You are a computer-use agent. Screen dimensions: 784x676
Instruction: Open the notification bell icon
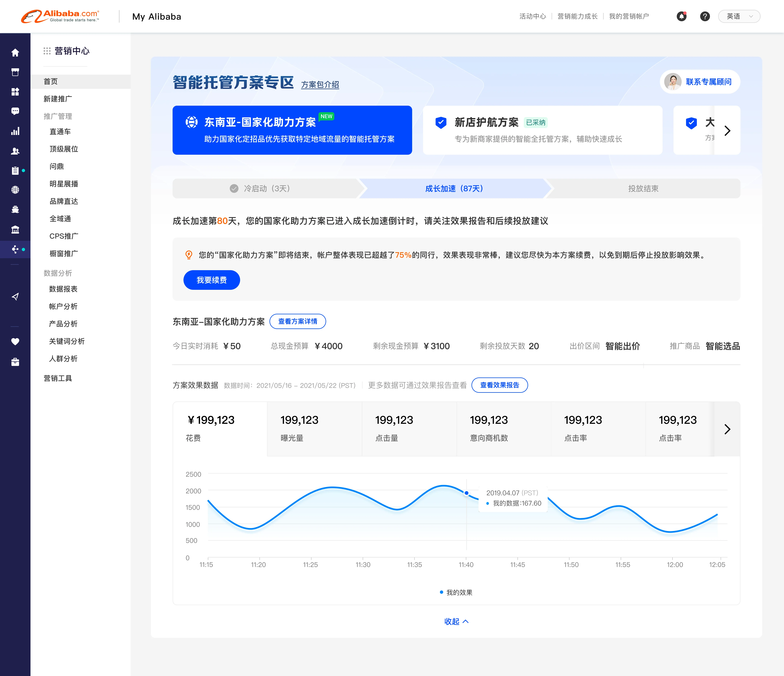[681, 16]
